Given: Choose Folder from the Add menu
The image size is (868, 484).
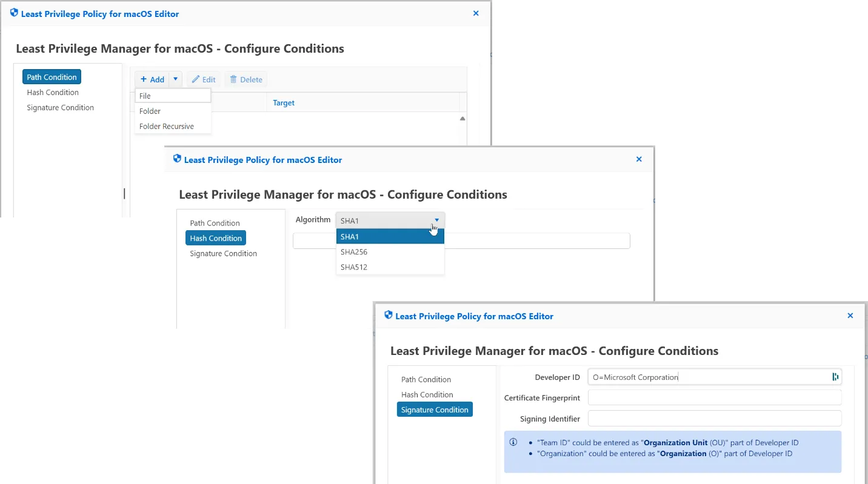Looking at the screenshot, I should coord(173,111).
